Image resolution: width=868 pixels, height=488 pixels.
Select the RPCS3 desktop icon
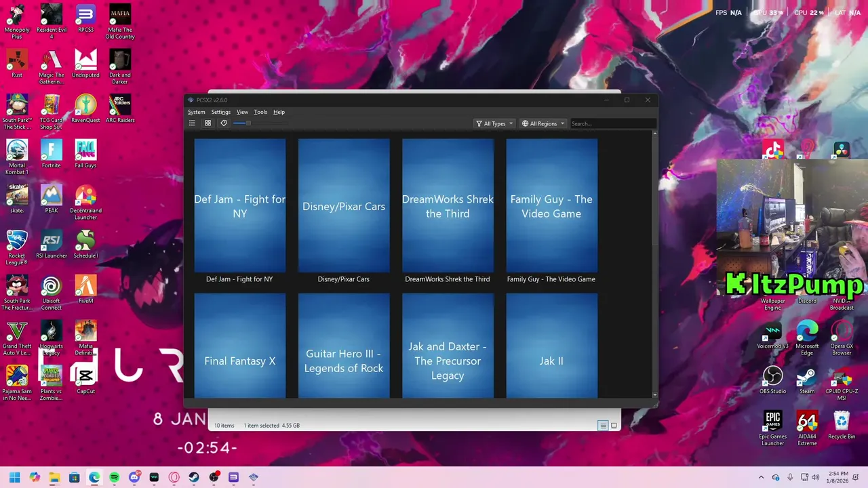[85, 19]
